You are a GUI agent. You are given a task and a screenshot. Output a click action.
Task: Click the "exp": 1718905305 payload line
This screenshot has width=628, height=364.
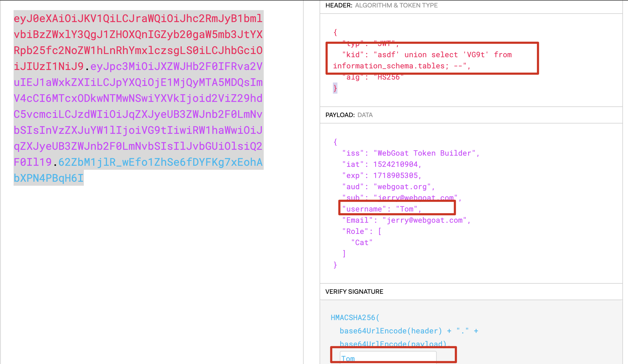coord(382,176)
